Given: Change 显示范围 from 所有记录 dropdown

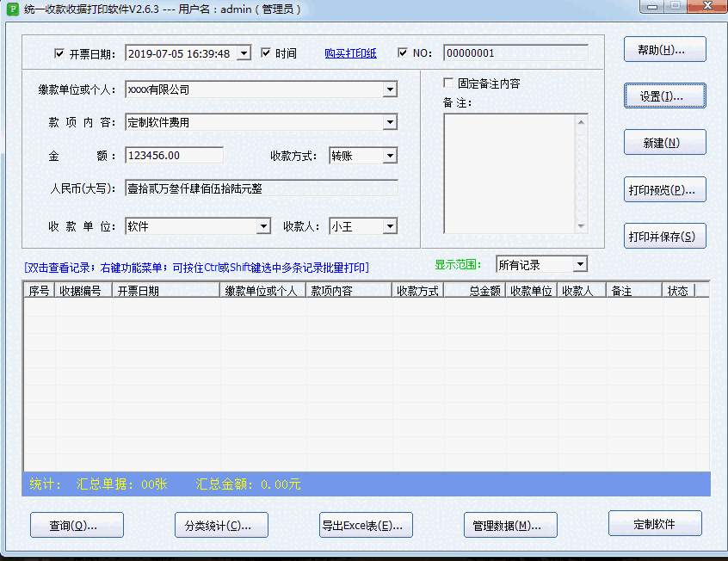Looking at the screenshot, I should point(581,264).
